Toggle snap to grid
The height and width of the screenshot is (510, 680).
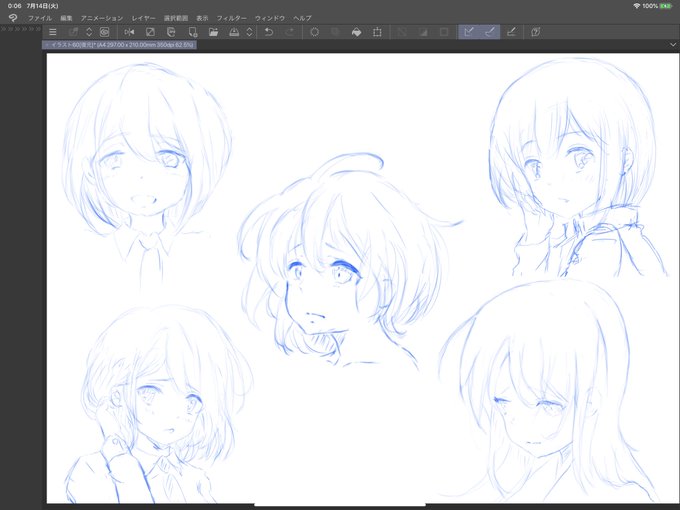coord(511,32)
